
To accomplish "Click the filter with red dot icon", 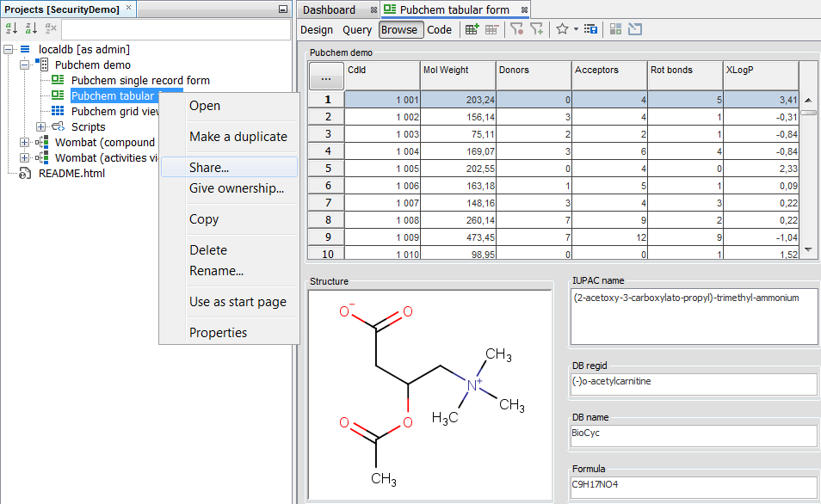I will point(516,29).
